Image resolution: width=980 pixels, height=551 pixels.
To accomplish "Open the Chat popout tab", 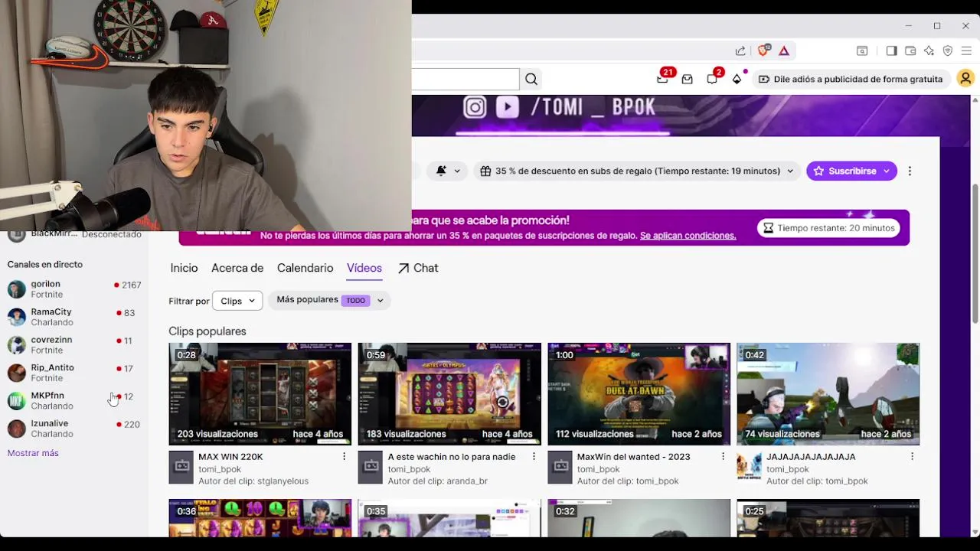I will click(417, 268).
